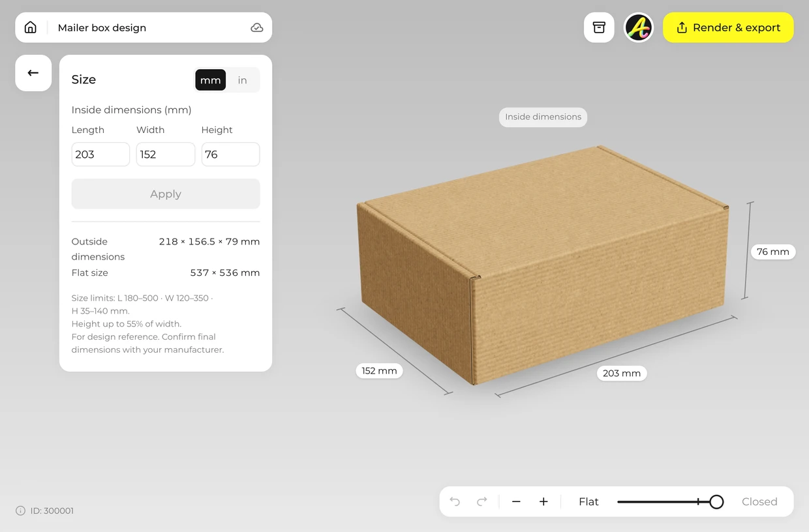
Task: Click the back arrow button
Action: tap(33, 73)
